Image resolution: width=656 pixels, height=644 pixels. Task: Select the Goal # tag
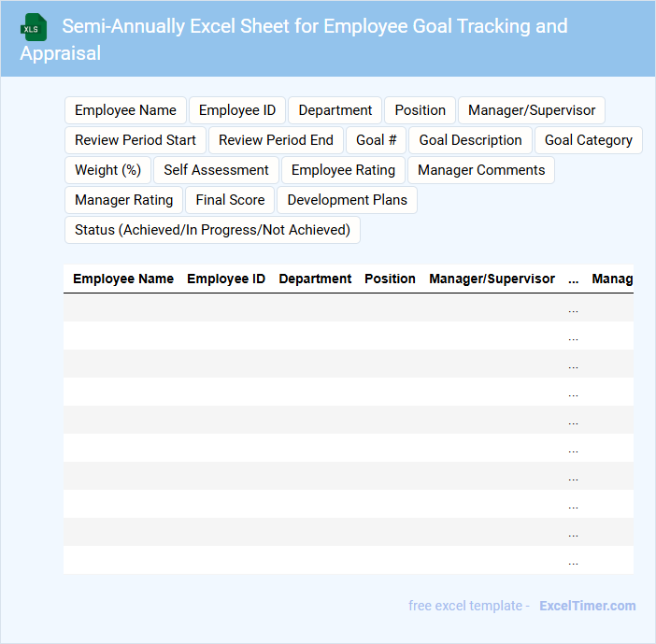click(377, 140)
